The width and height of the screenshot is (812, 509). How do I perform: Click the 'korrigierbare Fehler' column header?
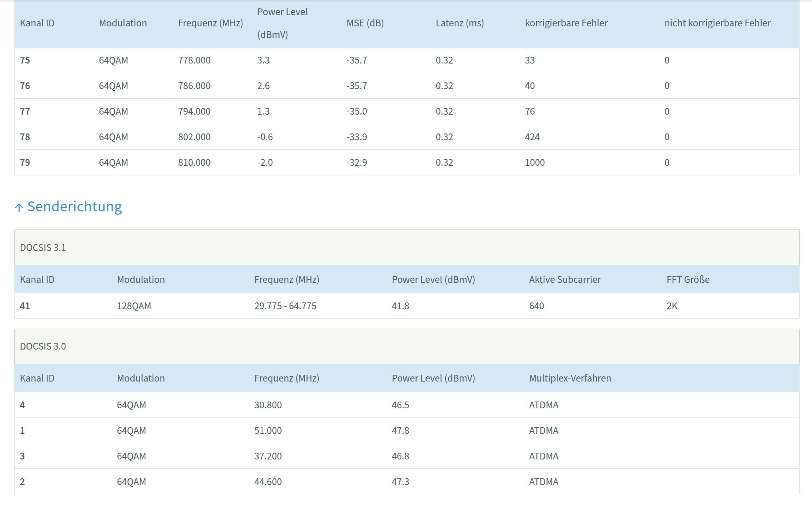click(566, 23)
